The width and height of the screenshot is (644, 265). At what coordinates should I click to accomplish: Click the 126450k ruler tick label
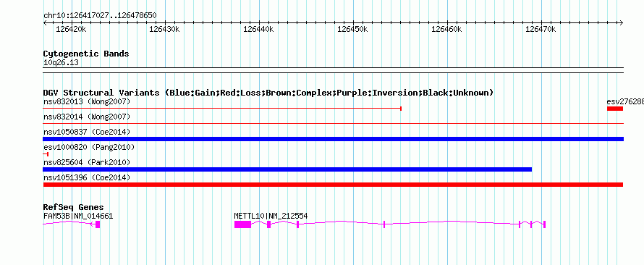click(x=353, y=29)
